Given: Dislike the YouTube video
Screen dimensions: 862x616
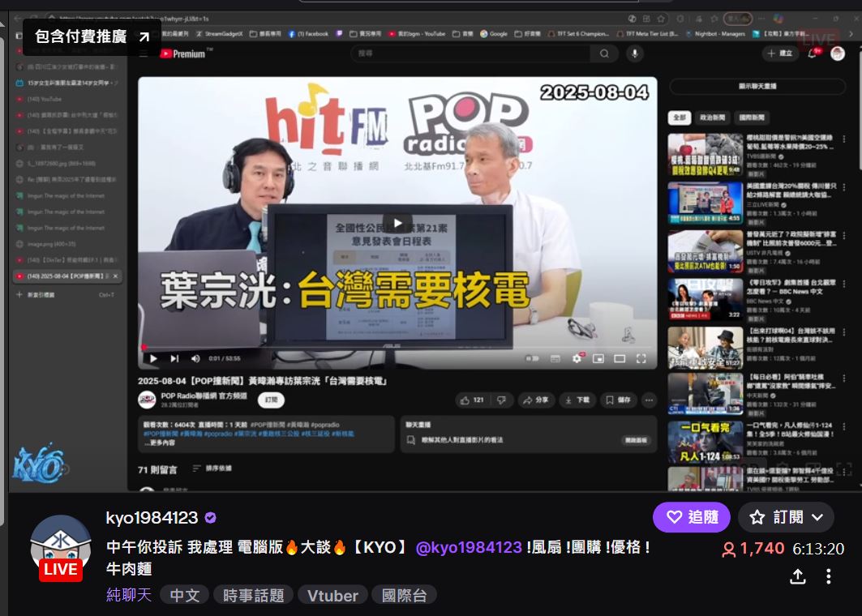Looking at the screenshot, I should pyautogui.click(x=501, y=400).
